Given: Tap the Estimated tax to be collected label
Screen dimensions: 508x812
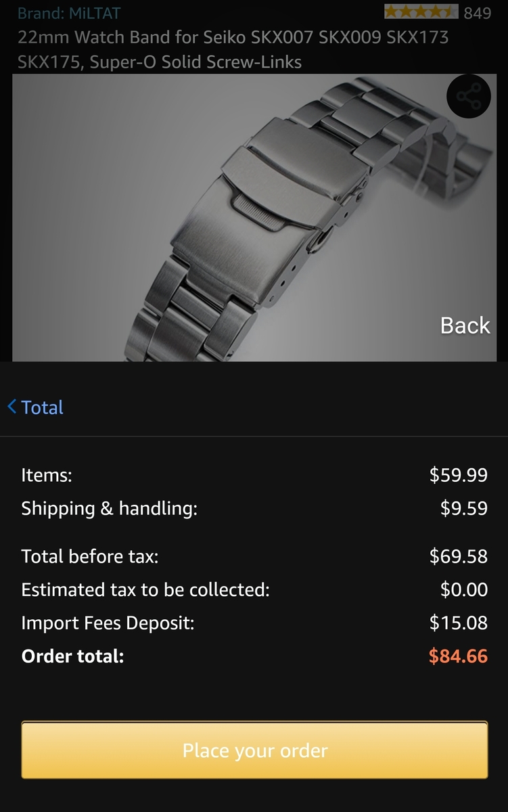Looking at the screenshot, I should pos(145,590).
